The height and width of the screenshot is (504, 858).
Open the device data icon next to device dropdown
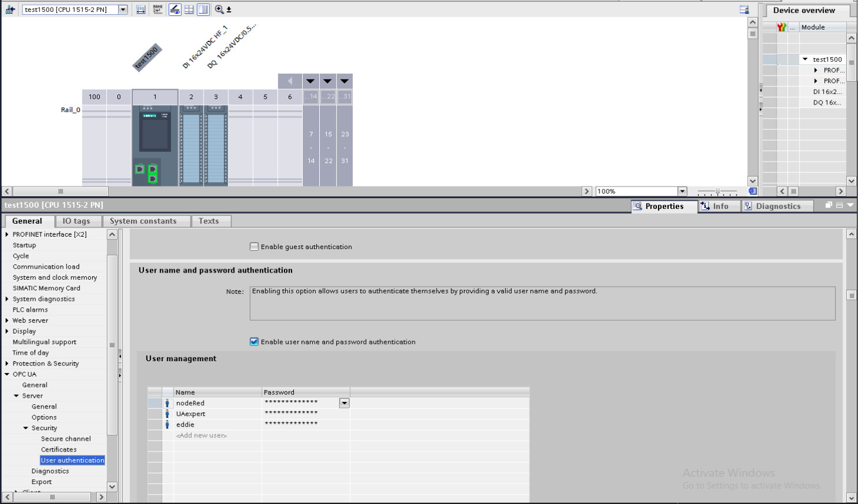click(x=9, y=9)
